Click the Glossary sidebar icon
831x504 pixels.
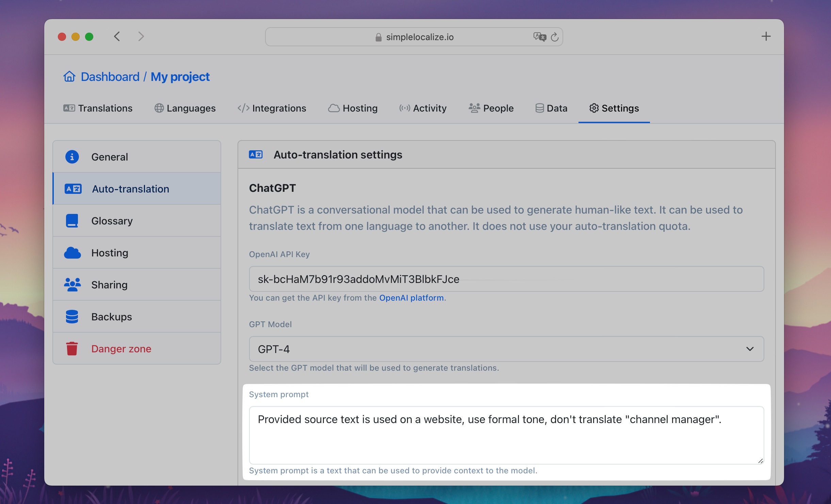tap(72, 220)
